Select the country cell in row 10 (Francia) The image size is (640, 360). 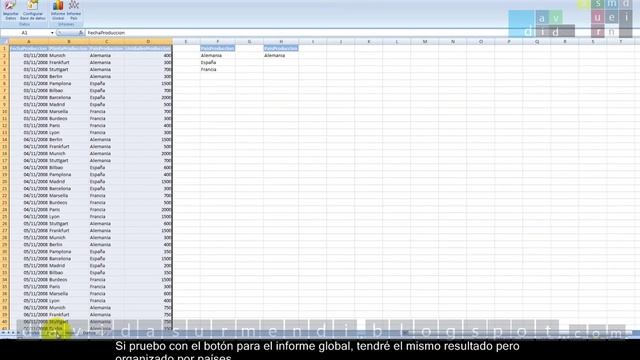[107, 111]
